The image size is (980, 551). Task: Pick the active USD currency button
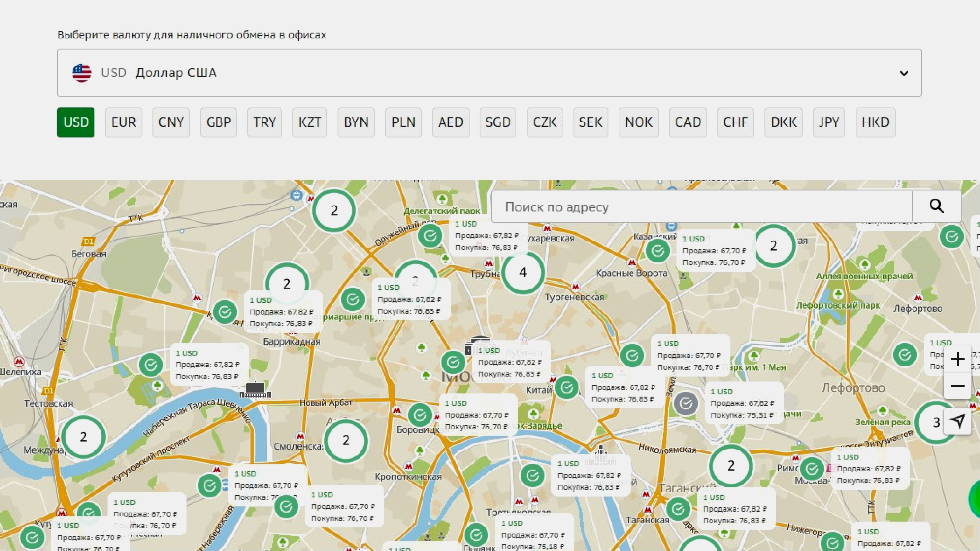(76, 122)
